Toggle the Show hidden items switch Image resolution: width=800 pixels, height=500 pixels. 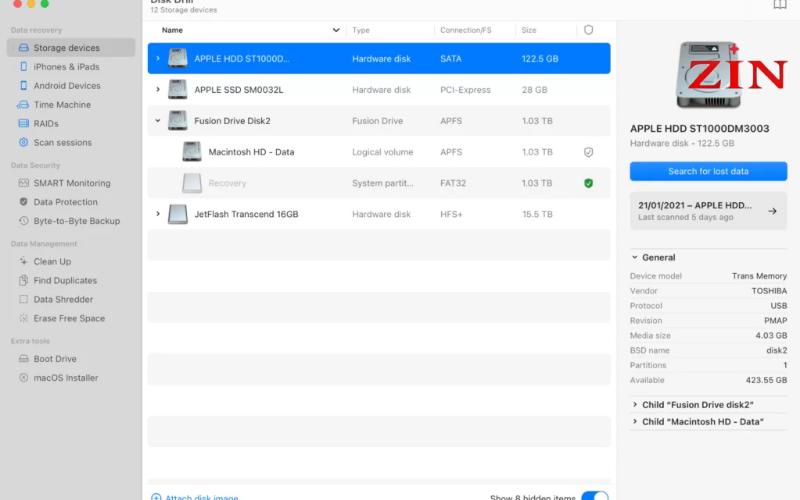pyautogui.click(x=594, y=496)
